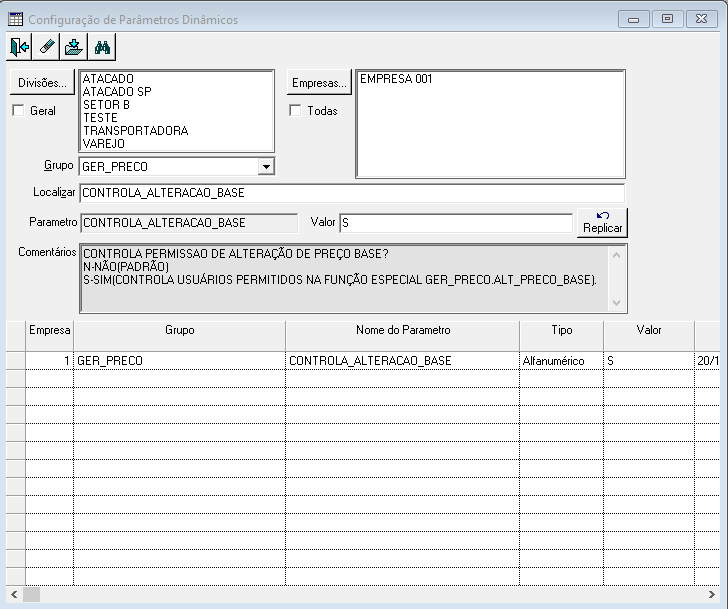Click the Valor input field
This screenshot has width=728, height=609.
pyautogui.click(x=456, y=223)
